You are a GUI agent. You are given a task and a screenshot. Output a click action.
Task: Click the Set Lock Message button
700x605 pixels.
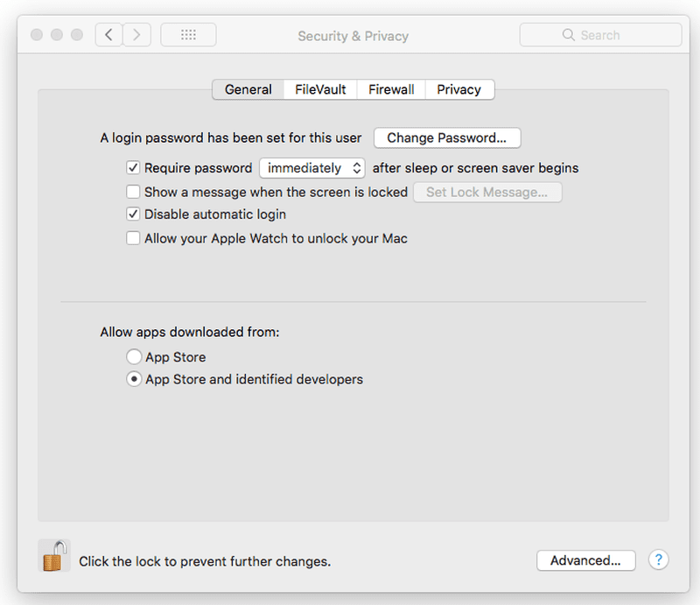click(x=487, y=192)
